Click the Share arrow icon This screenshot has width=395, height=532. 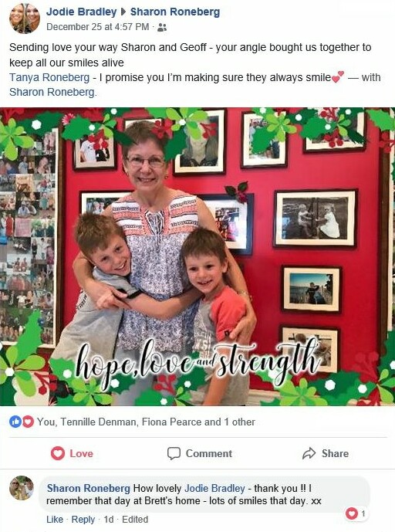[309, 453]
